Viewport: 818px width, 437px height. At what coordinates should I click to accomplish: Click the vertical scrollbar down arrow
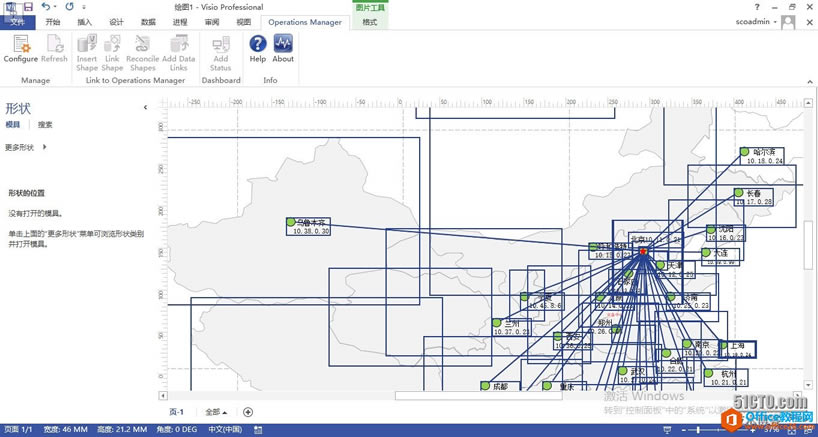pyautogui.click(x=808, y=385)
